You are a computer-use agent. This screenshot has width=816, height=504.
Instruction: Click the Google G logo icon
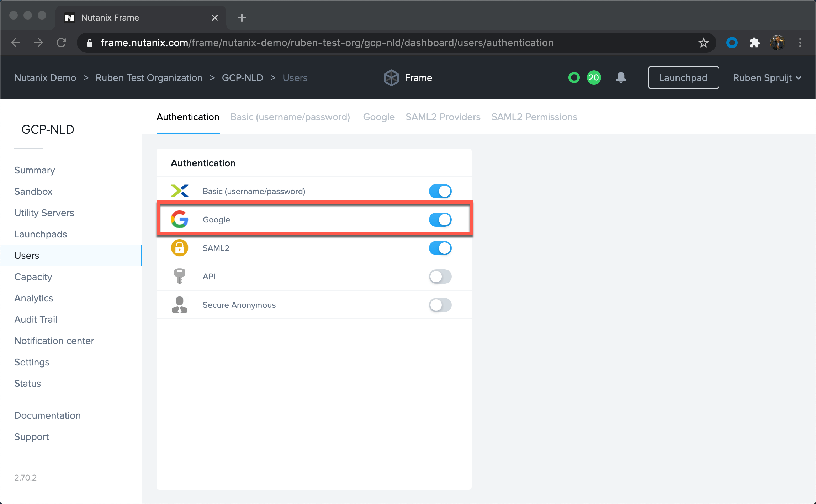point(180,219)
